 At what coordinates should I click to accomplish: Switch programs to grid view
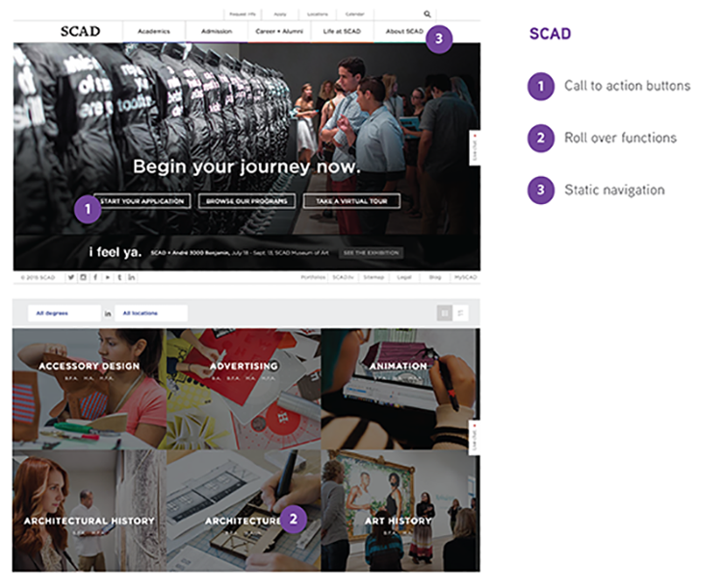[x=445, y=313]
